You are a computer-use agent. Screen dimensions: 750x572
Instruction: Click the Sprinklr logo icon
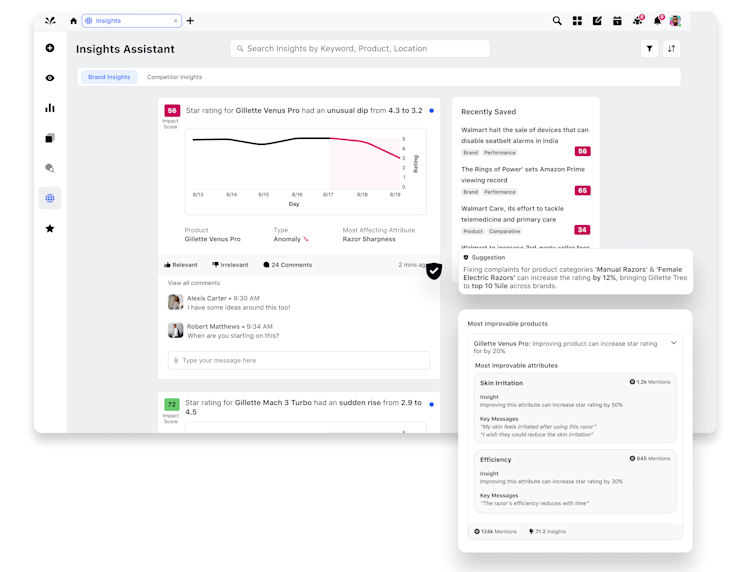click(x=50, y=21)
